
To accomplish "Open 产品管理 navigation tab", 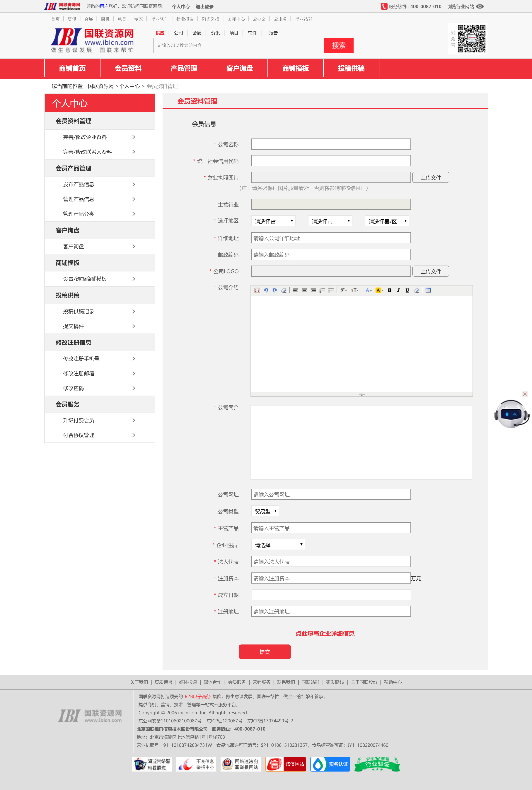I will [x=184, y=68].
